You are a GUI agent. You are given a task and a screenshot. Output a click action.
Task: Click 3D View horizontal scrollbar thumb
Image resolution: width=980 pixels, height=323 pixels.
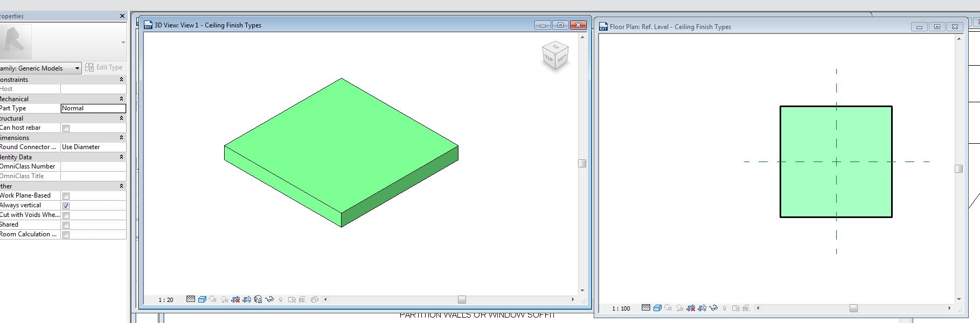(462, 299)
